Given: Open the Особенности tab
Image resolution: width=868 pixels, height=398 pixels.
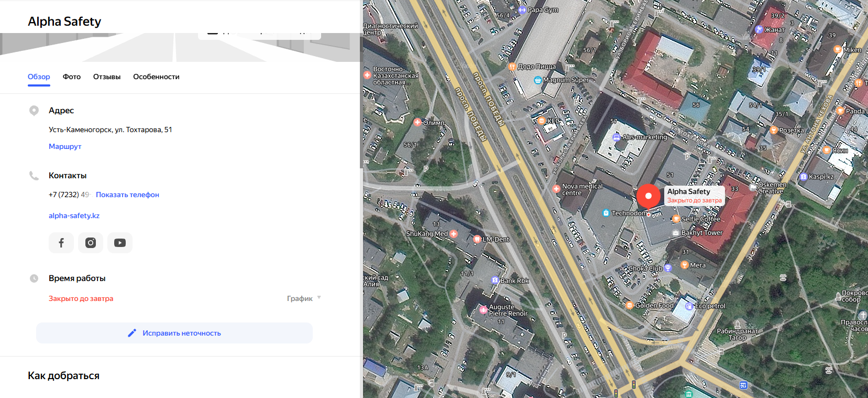Looking at the screenshot, I should click(x=156, y=77).
